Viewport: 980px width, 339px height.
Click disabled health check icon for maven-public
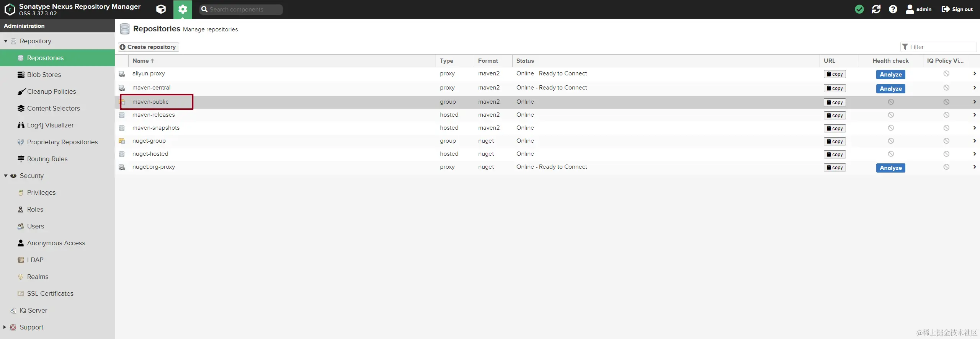tap(891, 102)
